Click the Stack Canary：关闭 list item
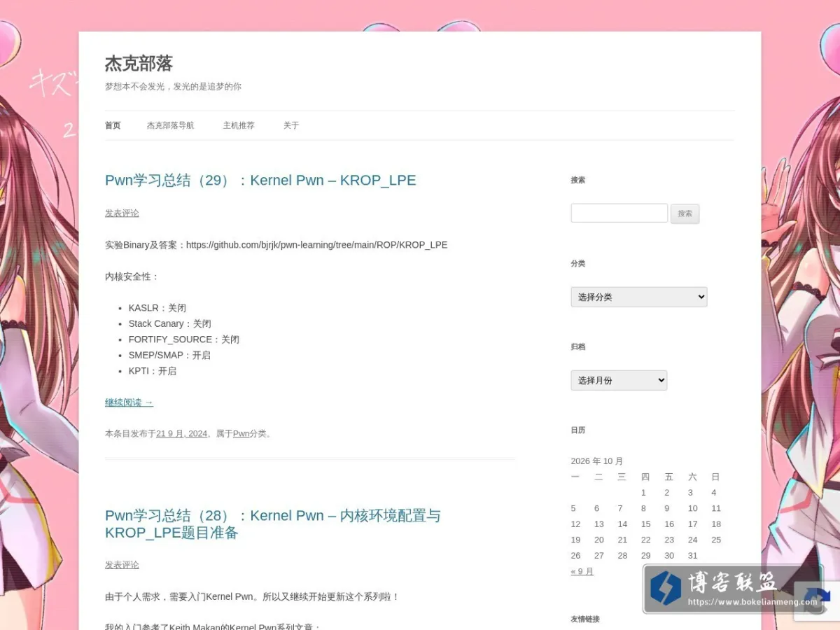Screen dimensions: 840x630 click(169, 323)
